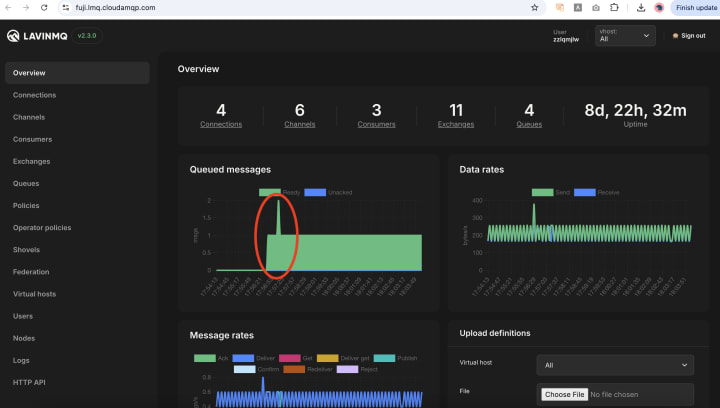Sign out of LavinMQ
This screenshot has width=720, height=408.
click(689, 36)
